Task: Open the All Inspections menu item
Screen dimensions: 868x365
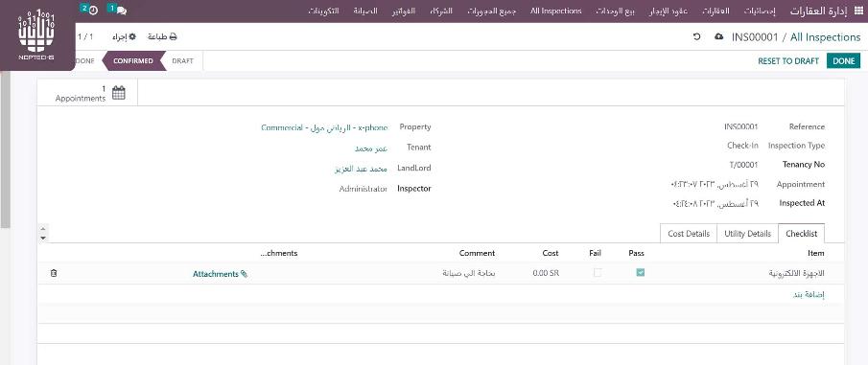Action: point(555,11)
